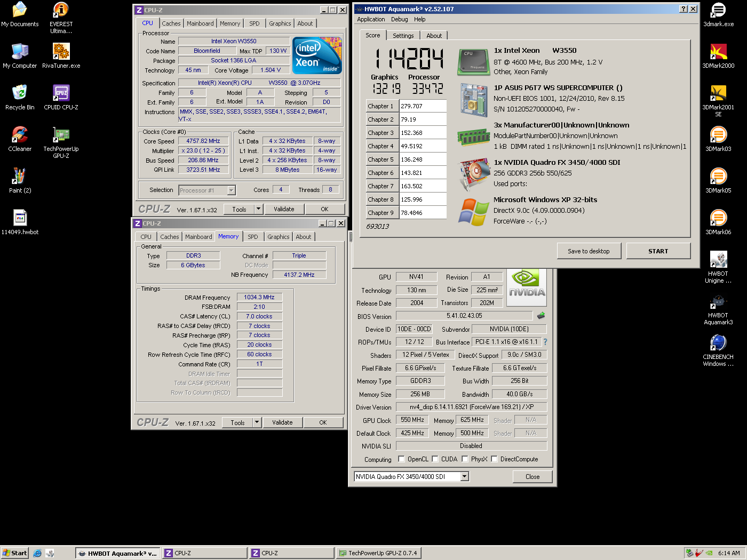The width and height of the screenshot is (747, 560).
Task: Click the Intel Xeon inside logo
Action: tap(317, 55)
